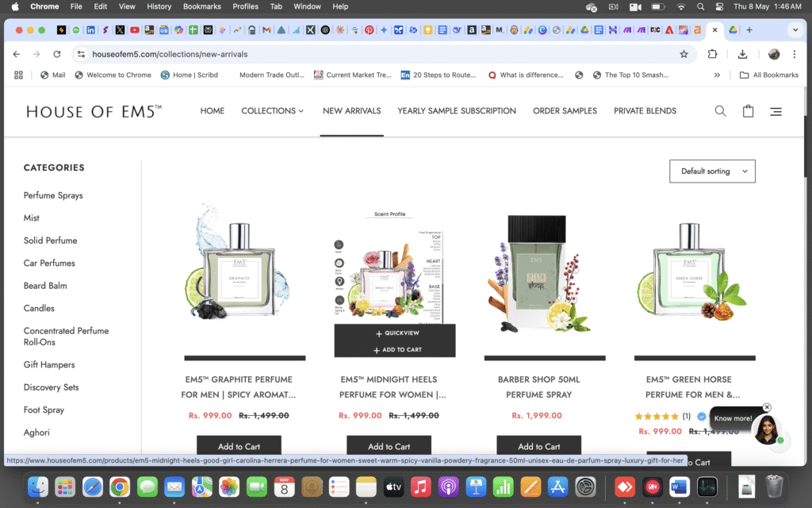The image size is (812, 508).
Task: Select Gift Hampers category
Action: [49, 365]
